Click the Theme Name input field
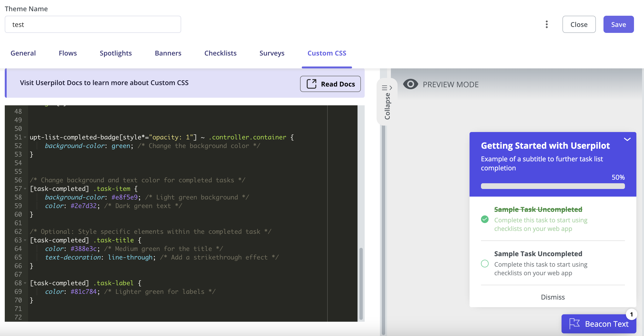The image size is (644, 336). 93,24
